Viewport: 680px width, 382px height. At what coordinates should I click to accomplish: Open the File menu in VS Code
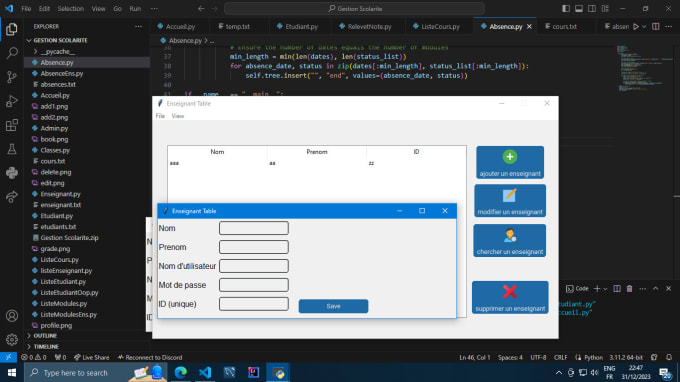coord(26,9)
